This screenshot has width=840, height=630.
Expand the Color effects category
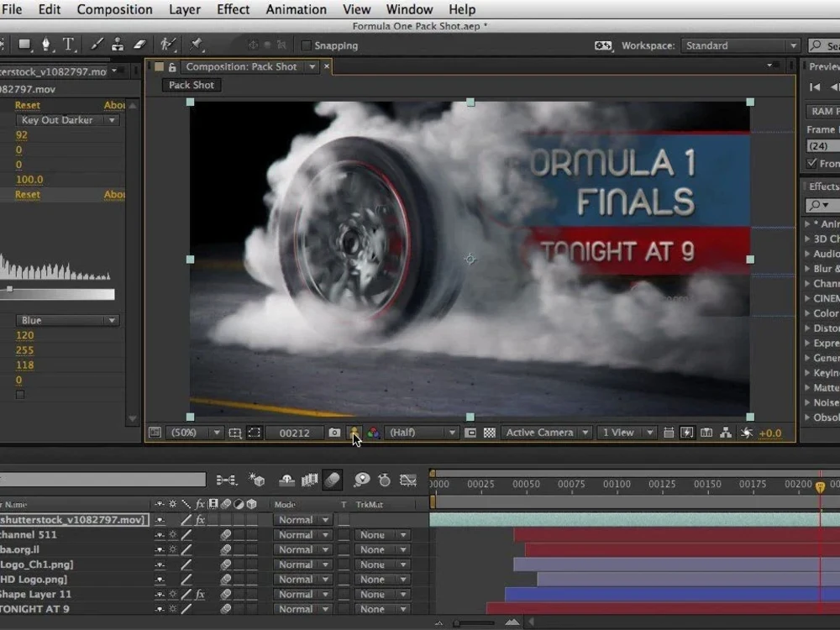coord(808,313)
